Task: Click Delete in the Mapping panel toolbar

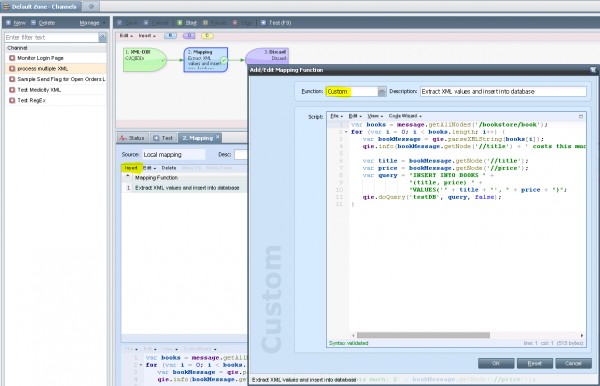Action: click(169, 168)
